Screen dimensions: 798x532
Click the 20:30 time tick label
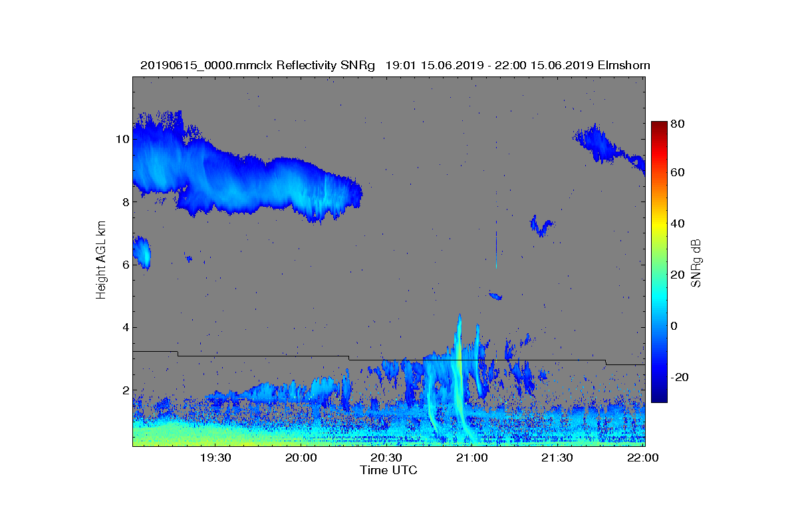point(386,458)
